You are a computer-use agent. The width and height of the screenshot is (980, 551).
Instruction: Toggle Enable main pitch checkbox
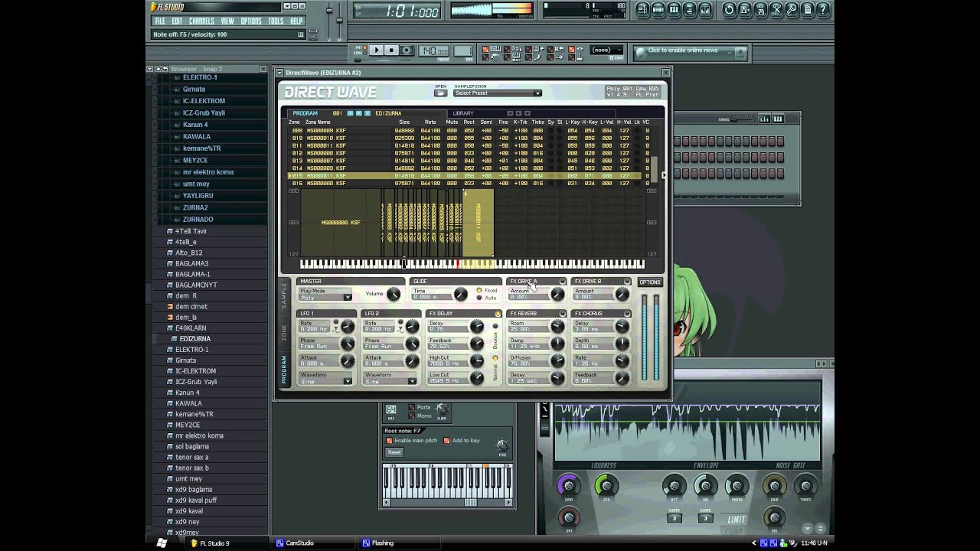pos(389,441)
